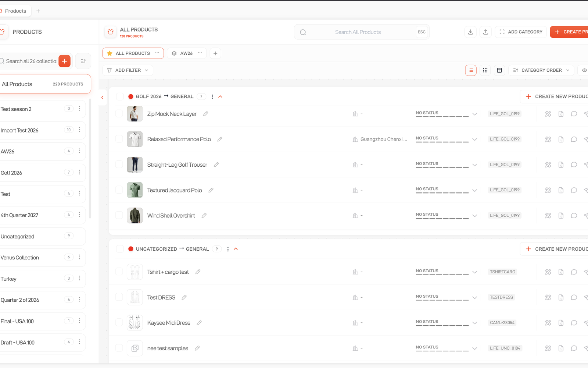Collapse the Uncategorized General group
This screenshot has width=588, height=368.
tap(236, 249)
